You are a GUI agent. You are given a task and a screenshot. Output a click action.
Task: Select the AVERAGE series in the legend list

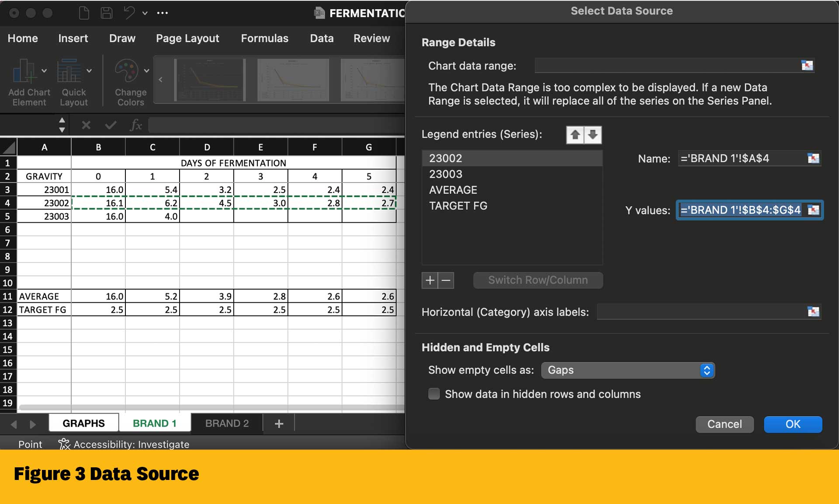(x=453, y=190)
